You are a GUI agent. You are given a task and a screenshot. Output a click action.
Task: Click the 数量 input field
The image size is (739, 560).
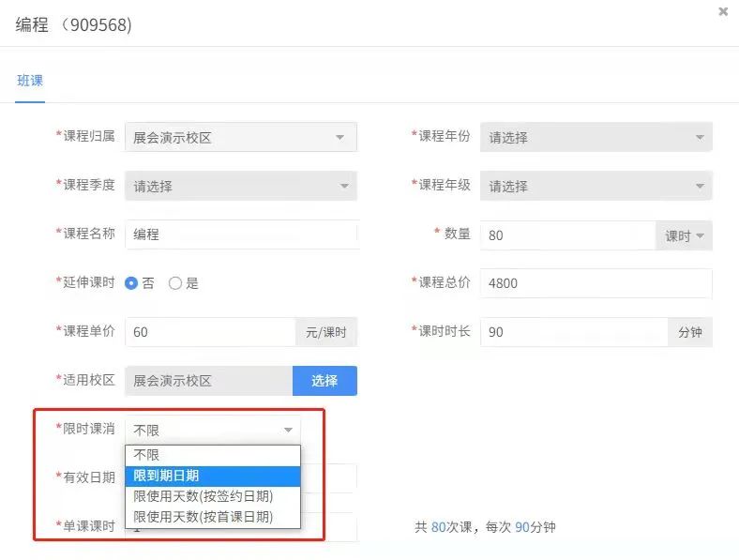[x=566, y=235]
